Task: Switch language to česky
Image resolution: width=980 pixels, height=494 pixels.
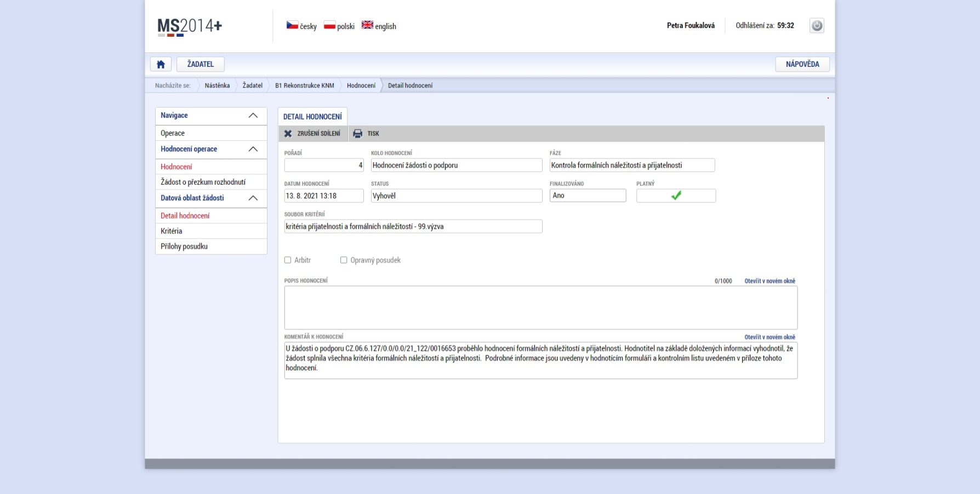Action: click(308, 26)
